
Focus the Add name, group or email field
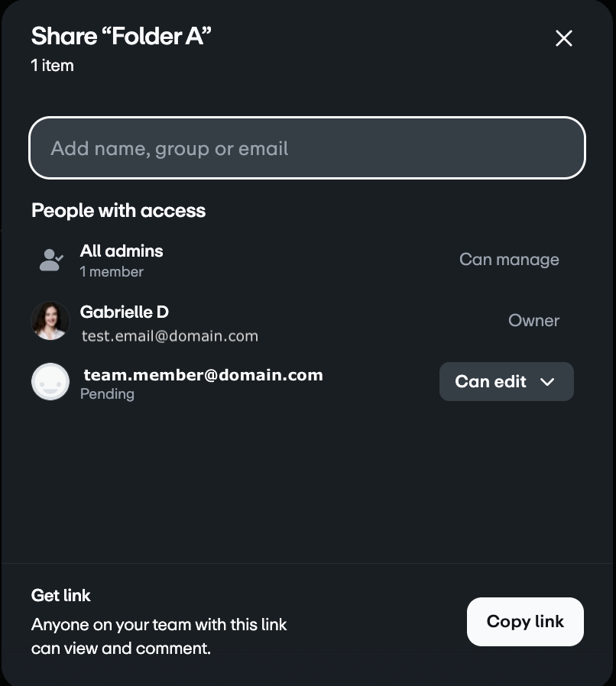click(307, 148)
